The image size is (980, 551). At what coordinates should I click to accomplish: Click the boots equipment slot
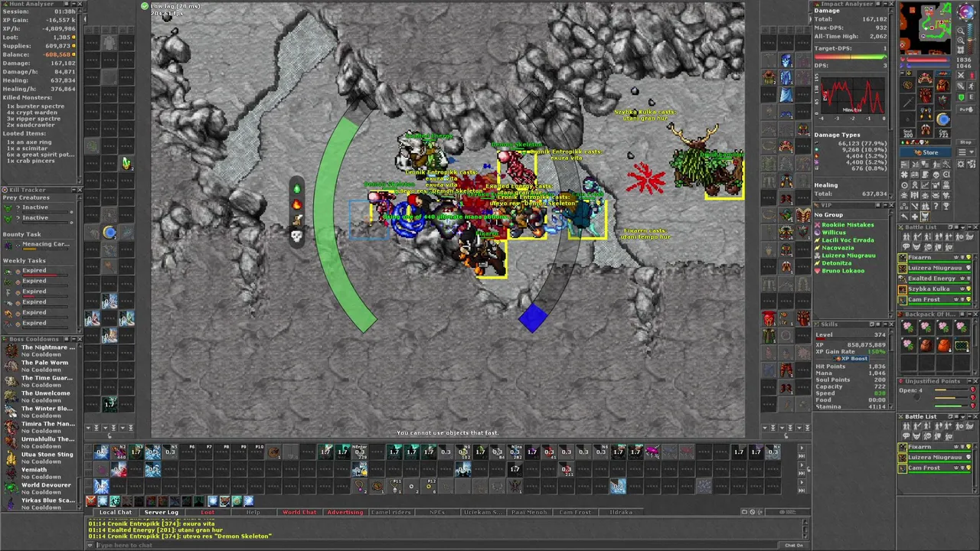point(925,129)
